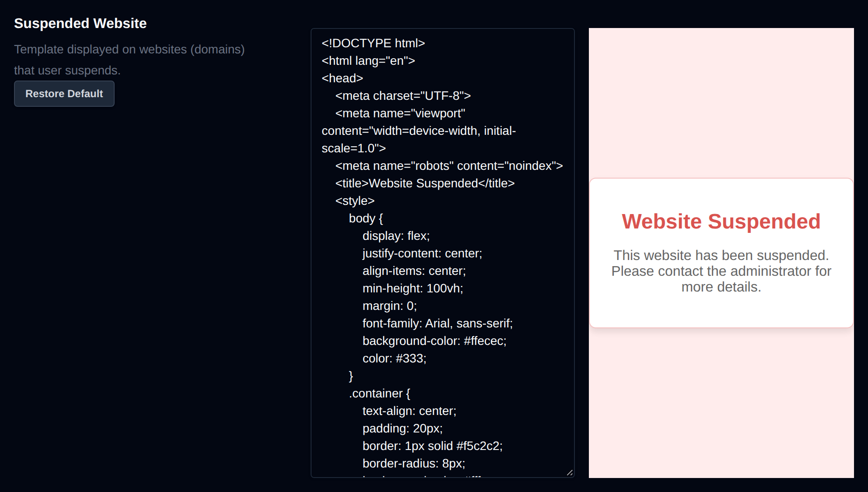Click the 'scale=1.0">' wrapped code line
Image resolution: width=868 pixels, height=492 pixels.
[353, 148]
